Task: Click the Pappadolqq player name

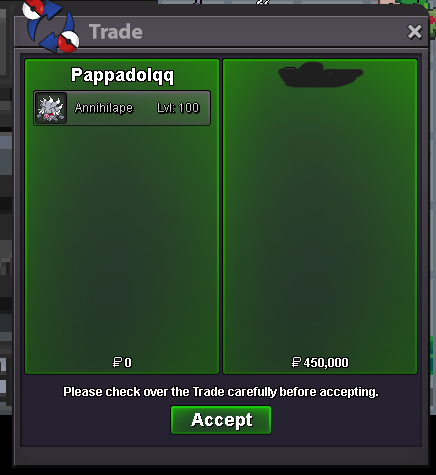Action: [122, 75]
